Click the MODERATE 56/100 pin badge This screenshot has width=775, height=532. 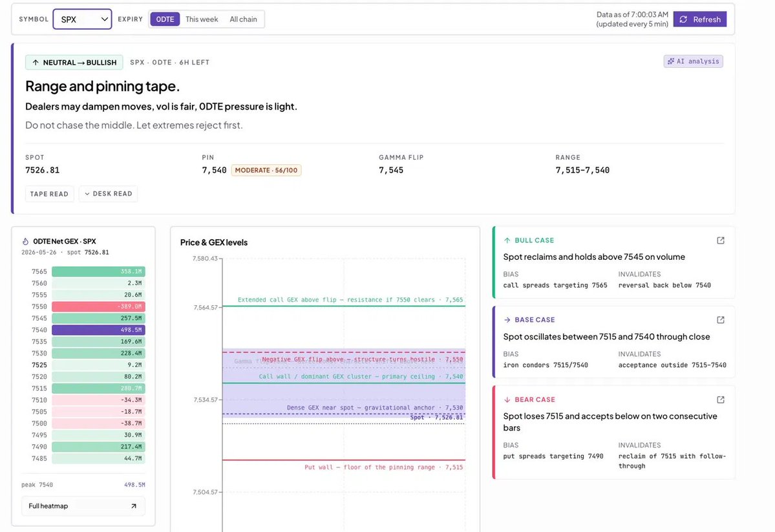click(x=266, y=170)
